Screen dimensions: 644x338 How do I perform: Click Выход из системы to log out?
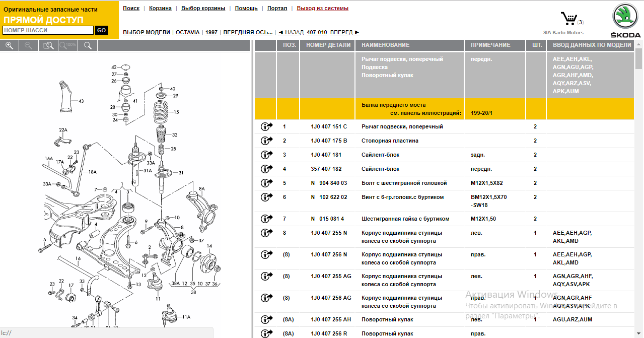click(x=322, y=8)
